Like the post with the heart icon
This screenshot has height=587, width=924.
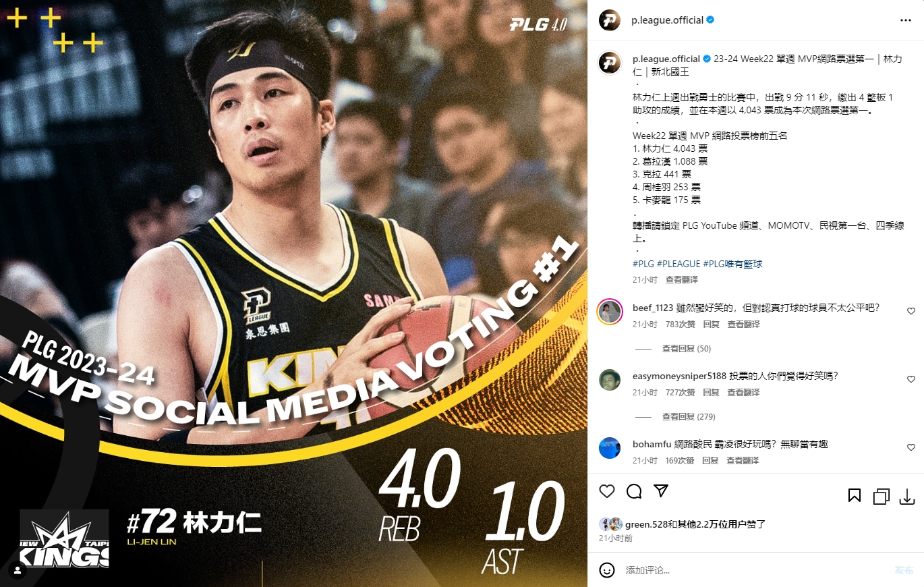[x=607, y=491]
